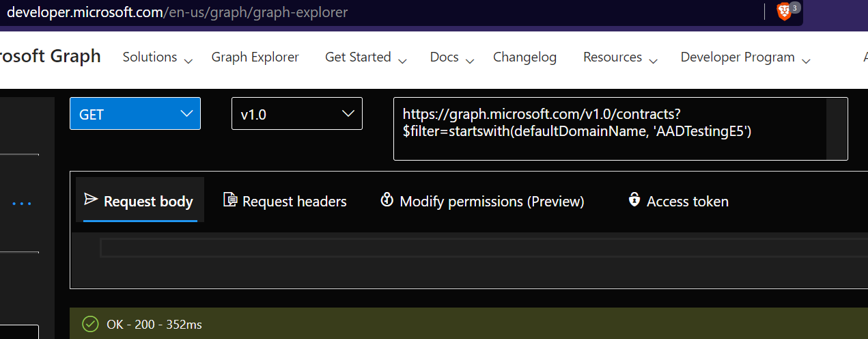Expand the Solutions menu chevron
The image size is (868, 339).
(x=188, y=61)
